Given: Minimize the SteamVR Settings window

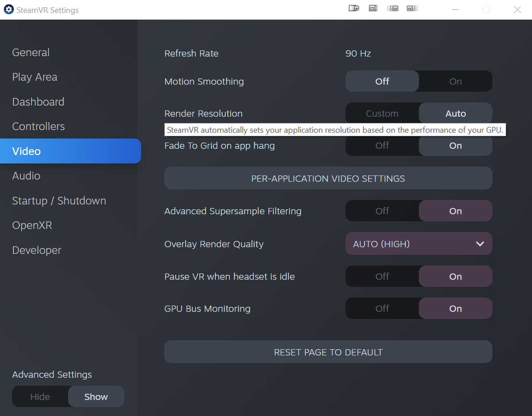Looking at the screenshot, I should click(x=455, y=9).
